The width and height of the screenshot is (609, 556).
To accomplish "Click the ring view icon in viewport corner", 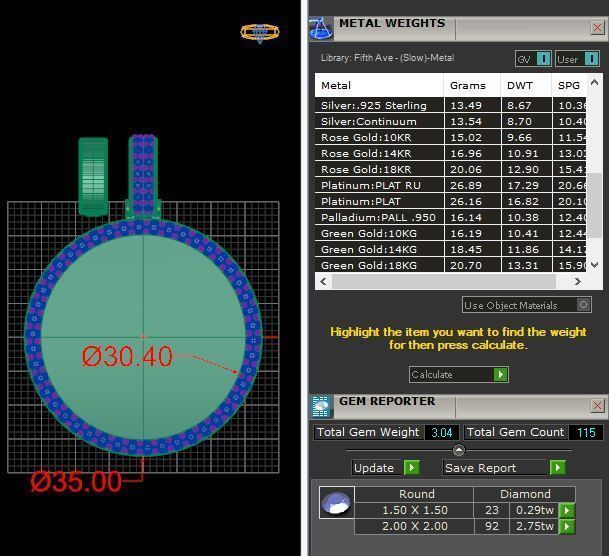I will [260, 33].
